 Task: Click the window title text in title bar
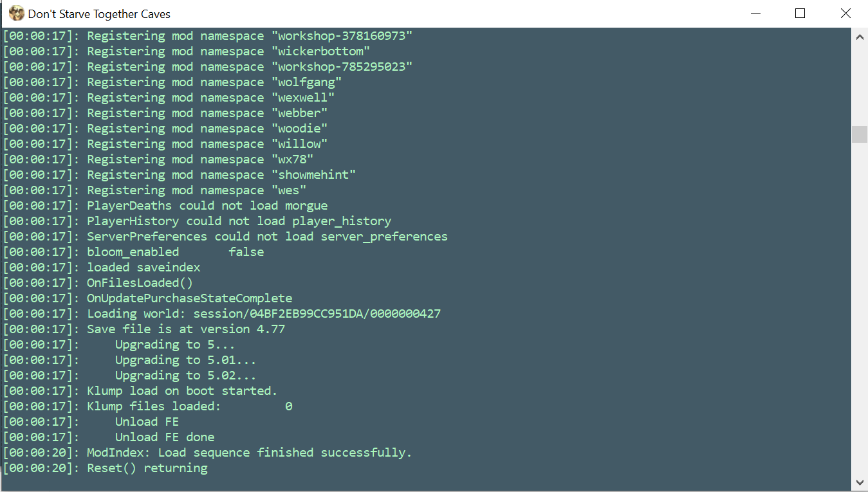pyautogui.click(x=99, y=14)
